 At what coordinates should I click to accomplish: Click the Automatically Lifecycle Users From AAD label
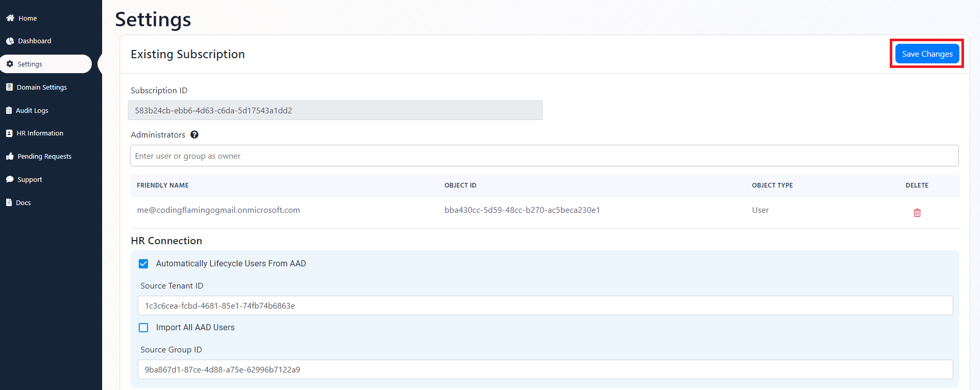(x=231, y=264)
